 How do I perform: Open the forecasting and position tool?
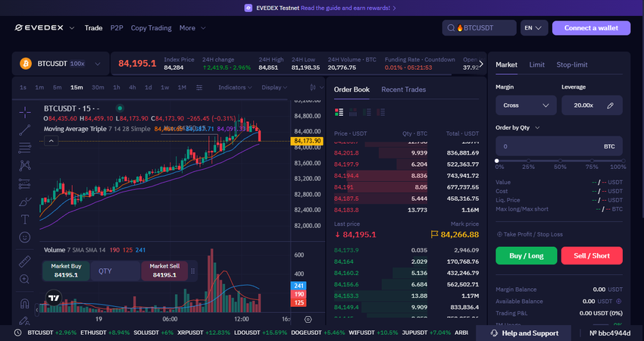[25, 183]
